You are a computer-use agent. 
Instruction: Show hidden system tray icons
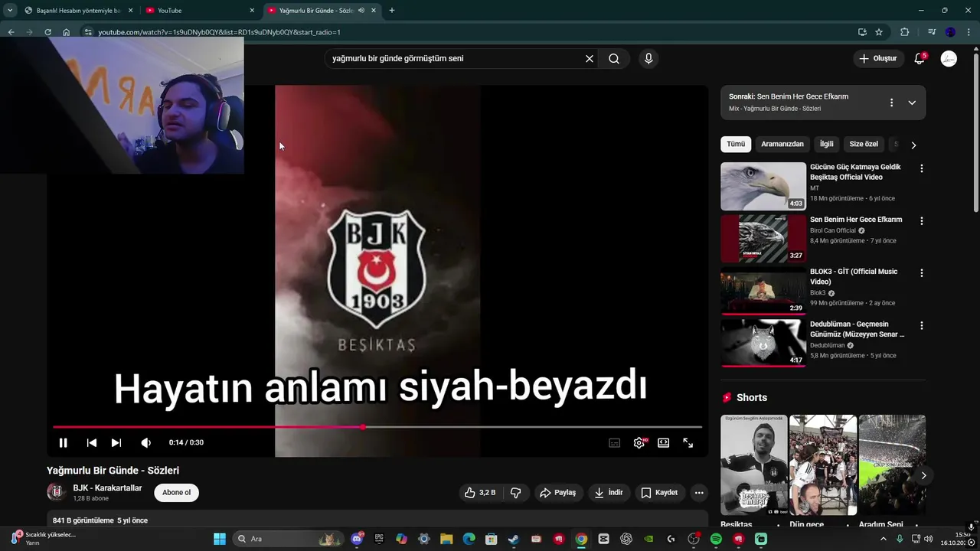pos(883,539)
